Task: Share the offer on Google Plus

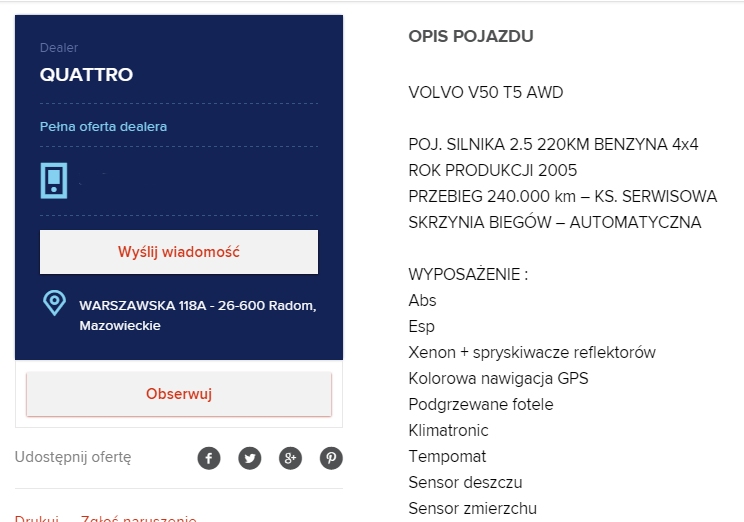Action: coord(290,458)
